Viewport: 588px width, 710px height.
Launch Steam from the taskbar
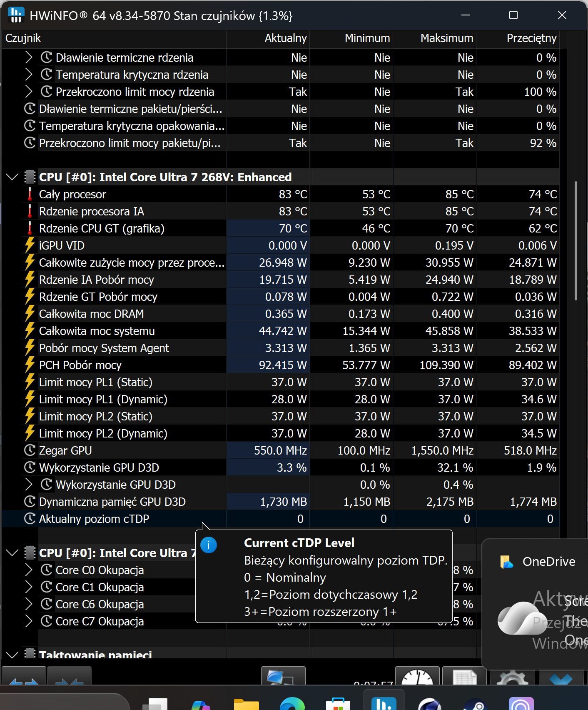[x=476, y=704]
